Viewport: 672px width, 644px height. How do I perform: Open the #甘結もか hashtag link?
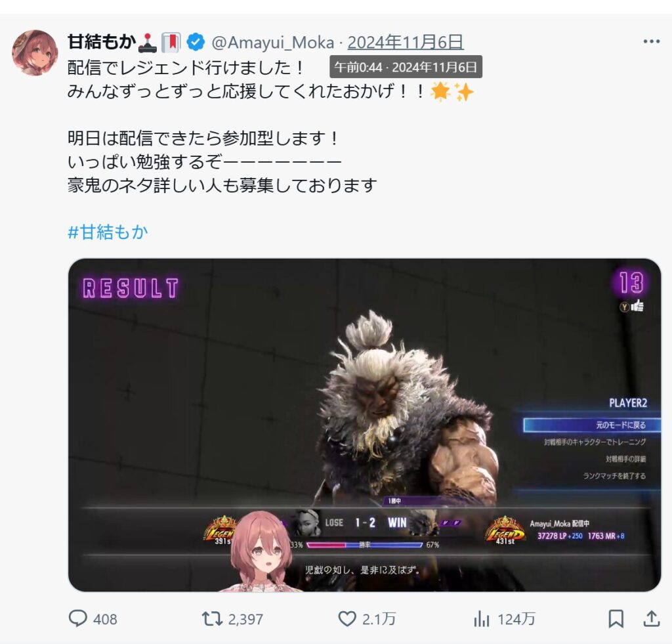point(108,232)
